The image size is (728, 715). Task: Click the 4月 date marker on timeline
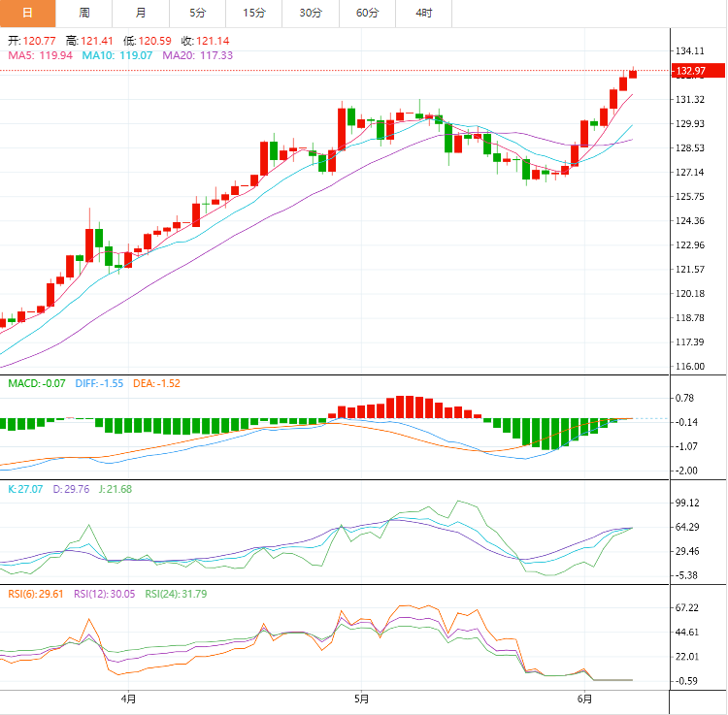[x=128, y=699]
